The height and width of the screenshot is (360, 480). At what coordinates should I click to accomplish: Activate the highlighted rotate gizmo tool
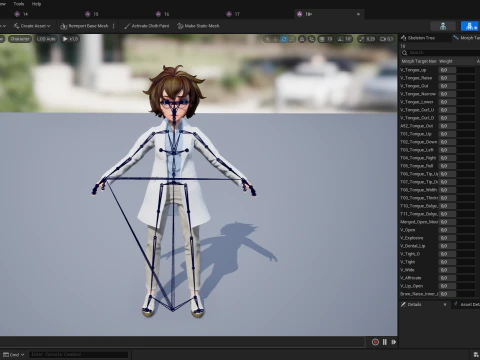pyautogui.click(x=284, y=39)
